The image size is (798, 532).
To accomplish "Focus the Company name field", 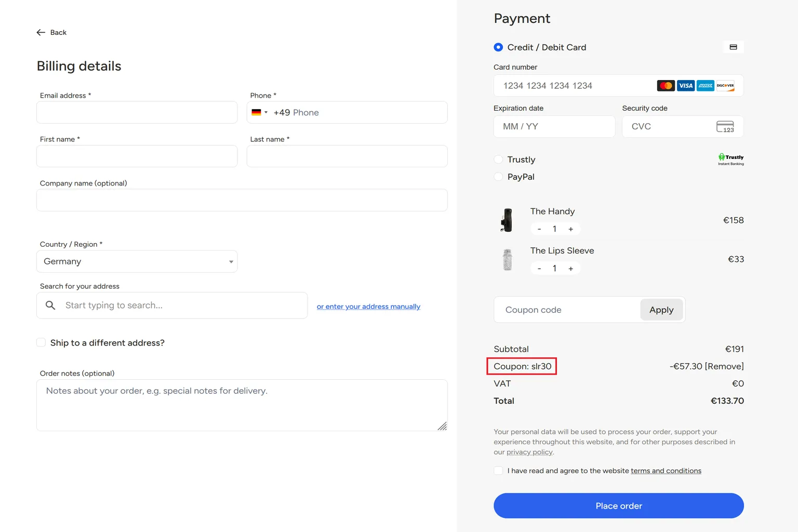I will click(242, 200).
